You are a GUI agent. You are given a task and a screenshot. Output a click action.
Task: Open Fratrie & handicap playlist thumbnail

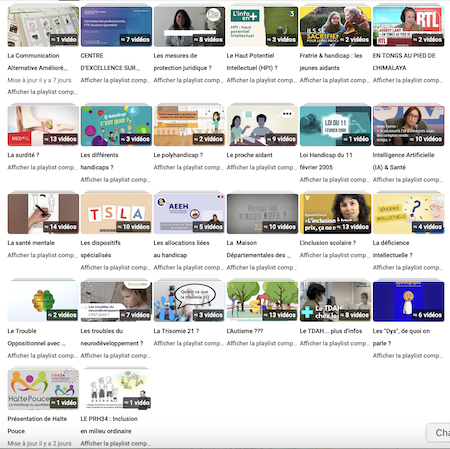coord(335,26)
